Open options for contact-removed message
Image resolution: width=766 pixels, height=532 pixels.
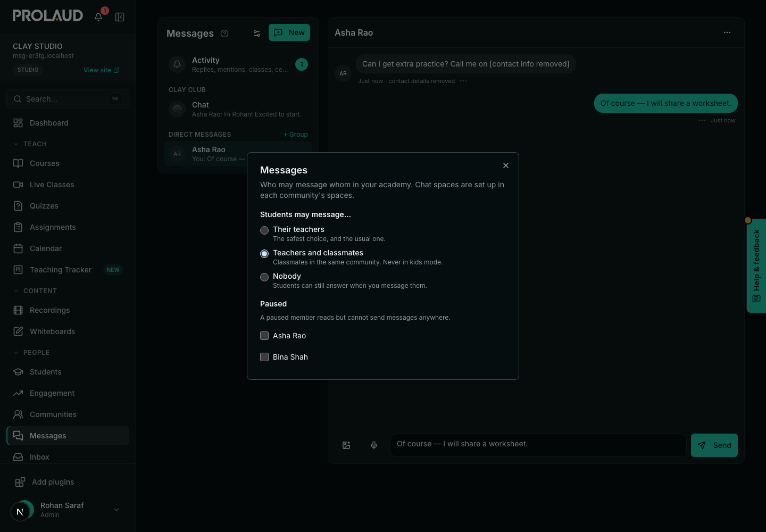click(x=463, y=81)
